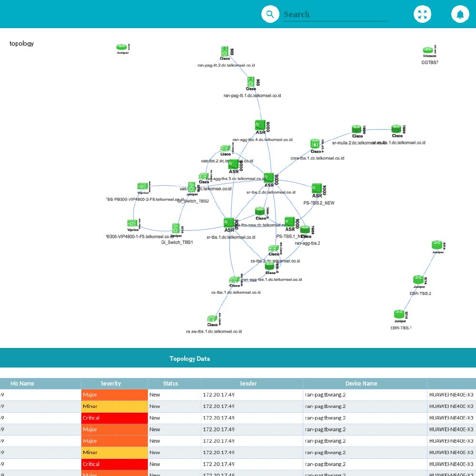Image resolution: width=476 pixels, height=476 pixels.
Task: Open the Topology Data panel header
Action: [x=189, y=358]
